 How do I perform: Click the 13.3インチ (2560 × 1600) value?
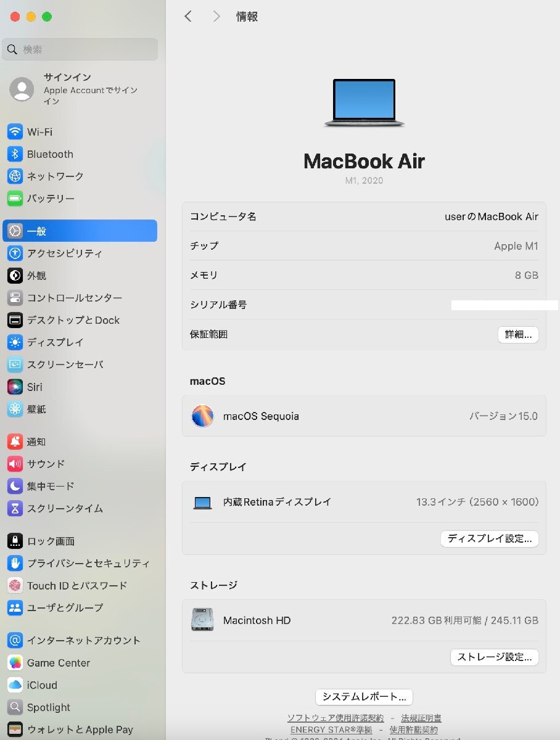click(x=477, y=502)
